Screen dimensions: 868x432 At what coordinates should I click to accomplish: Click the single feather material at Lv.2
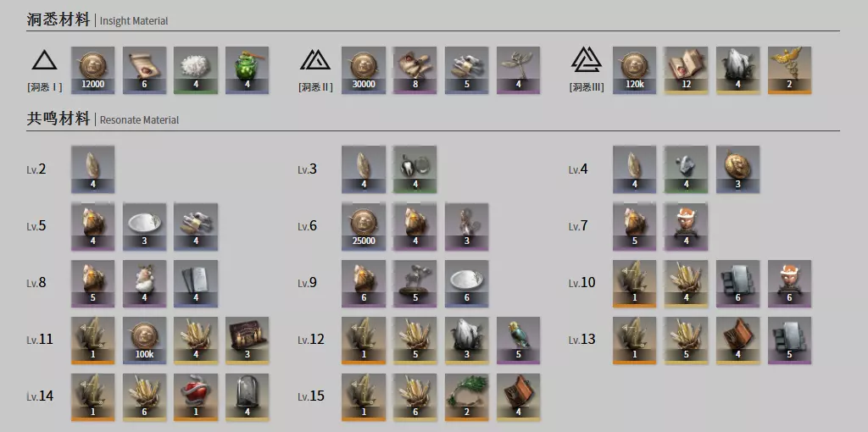[x=92, y=169]
